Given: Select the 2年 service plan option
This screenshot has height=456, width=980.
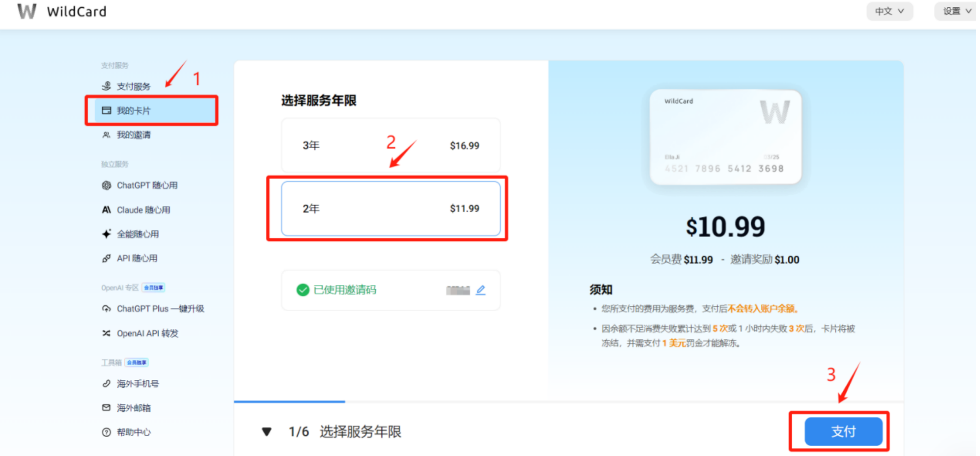Looking at the screenshot, I should pos(390,209).
